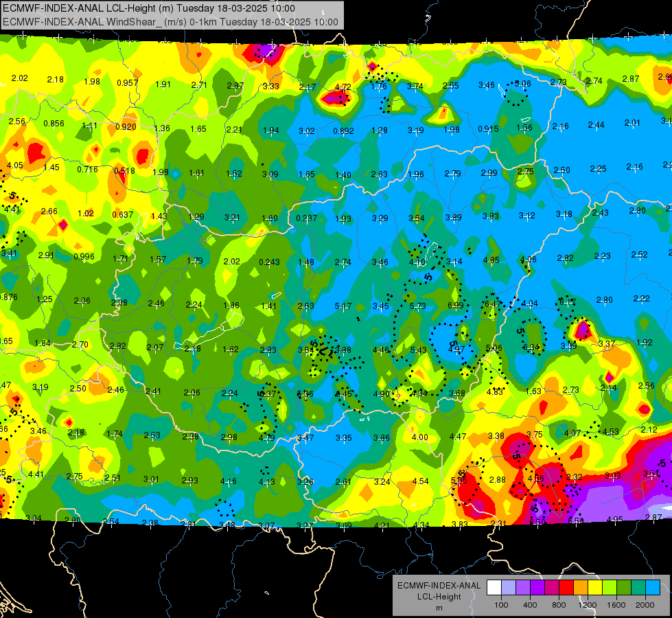Click the red legend swatch
Image resolution: width=672 pixels, height=618 pixels.
[566, 587]
